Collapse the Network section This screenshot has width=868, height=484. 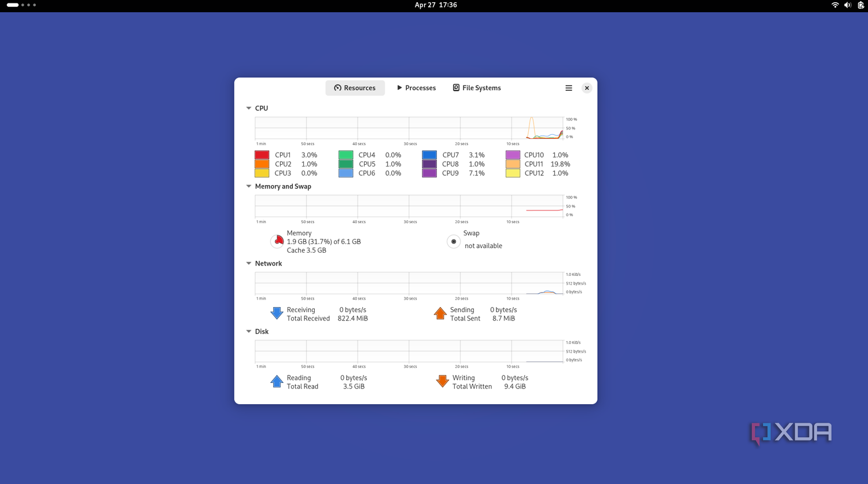[x=249, y=263]
